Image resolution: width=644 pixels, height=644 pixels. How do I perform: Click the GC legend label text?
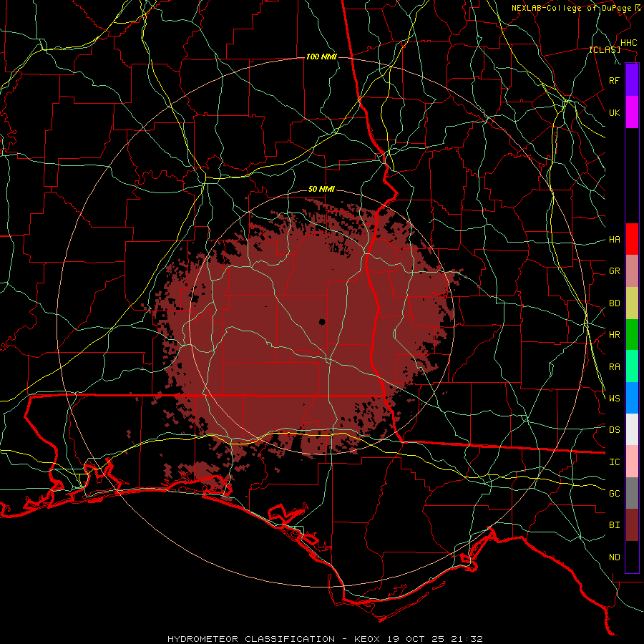614,493
